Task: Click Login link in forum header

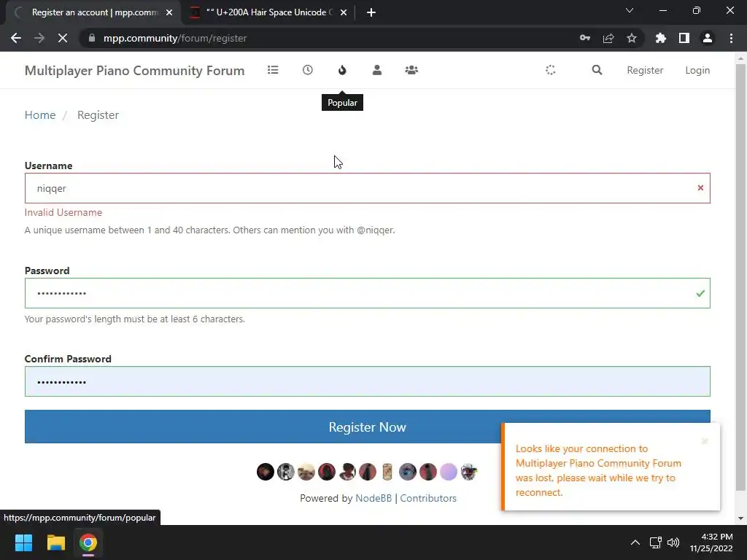Action: pyautogui.click(x=697, y=70)
